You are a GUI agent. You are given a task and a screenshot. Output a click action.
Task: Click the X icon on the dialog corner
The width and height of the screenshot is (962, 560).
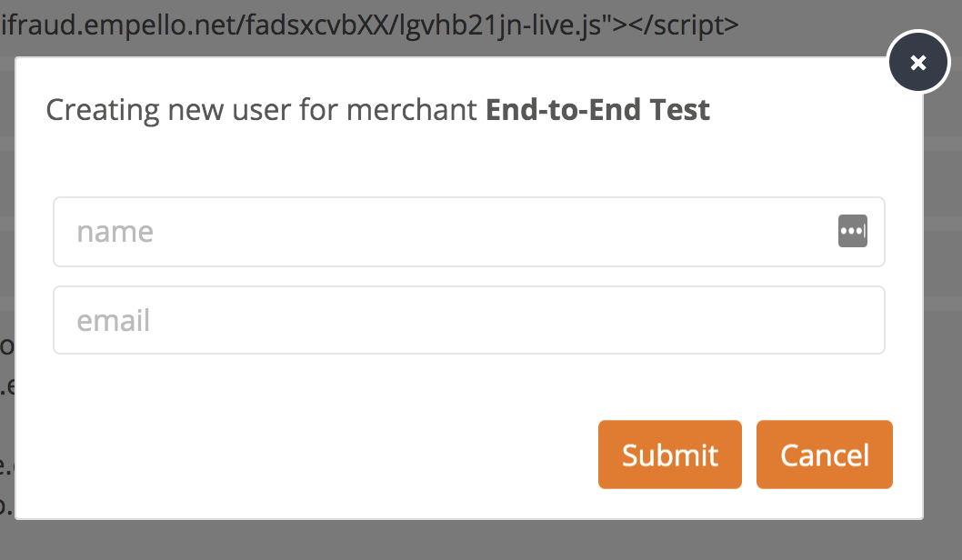918,62
